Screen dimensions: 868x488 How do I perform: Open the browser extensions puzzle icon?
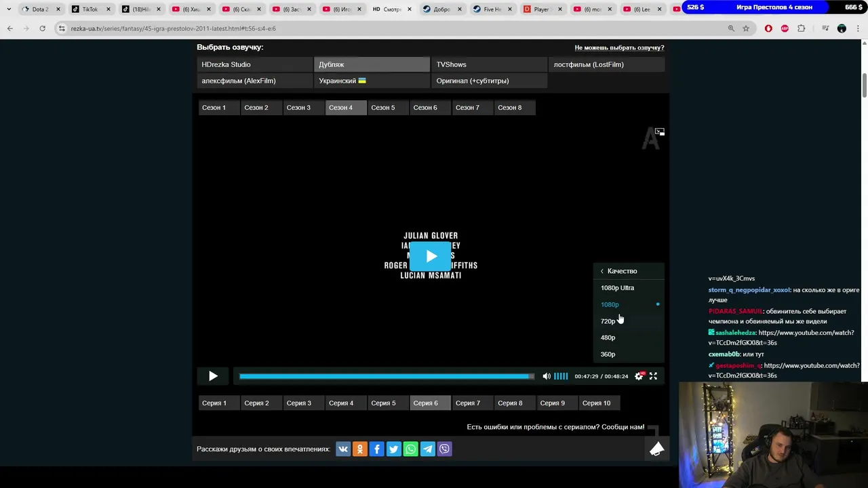click(802, 28)
